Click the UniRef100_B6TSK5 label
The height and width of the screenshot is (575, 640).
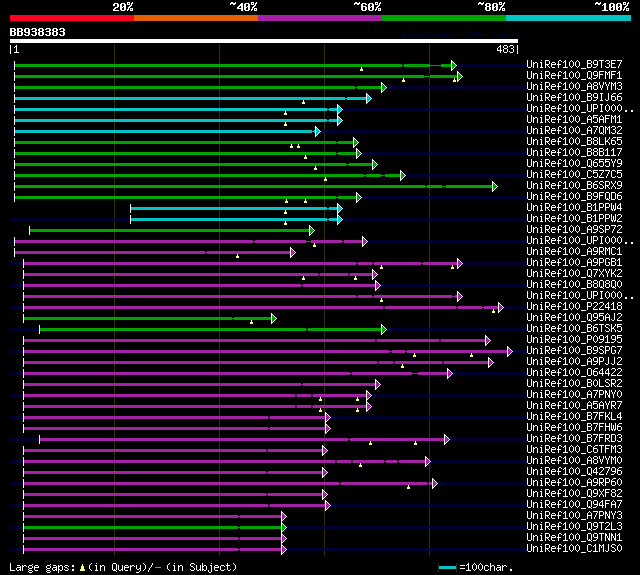click(x=574, y=329)
